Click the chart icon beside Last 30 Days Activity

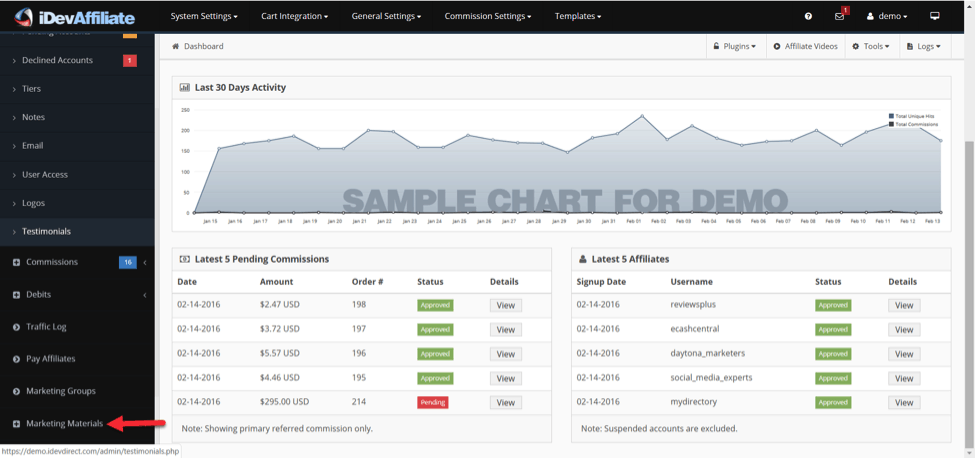click(185, 88)
